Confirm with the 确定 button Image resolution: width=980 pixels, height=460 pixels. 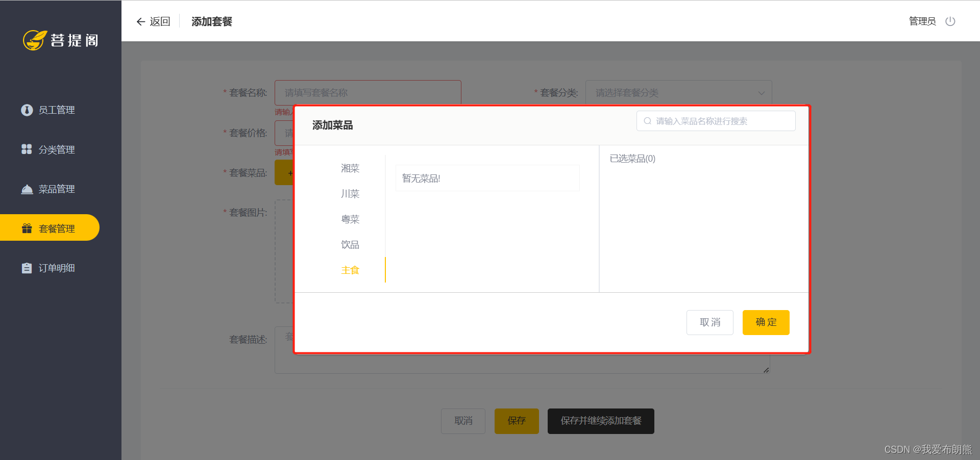(766, 322)
